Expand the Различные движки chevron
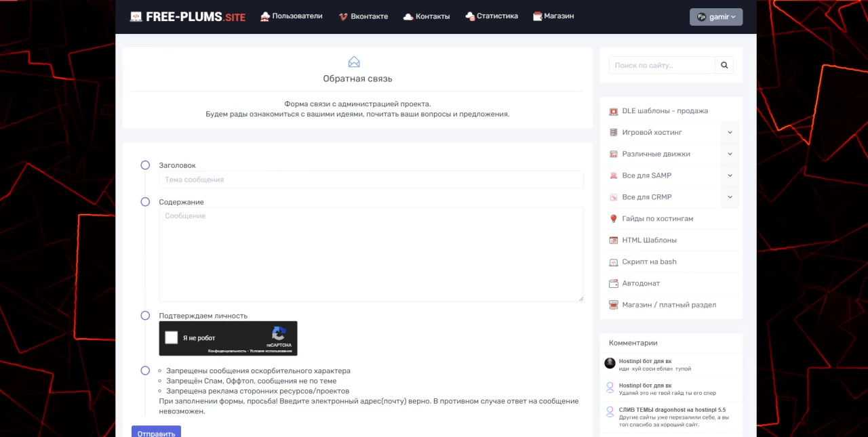The height and width of the screenshot is (437, 868). pyautogui.click(x=730, y=154)
